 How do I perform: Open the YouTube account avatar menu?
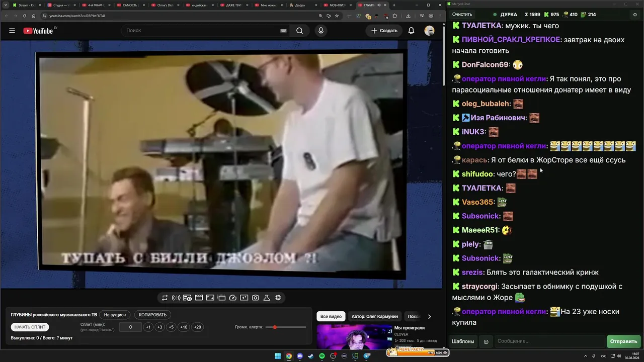(x=429, y=31)
